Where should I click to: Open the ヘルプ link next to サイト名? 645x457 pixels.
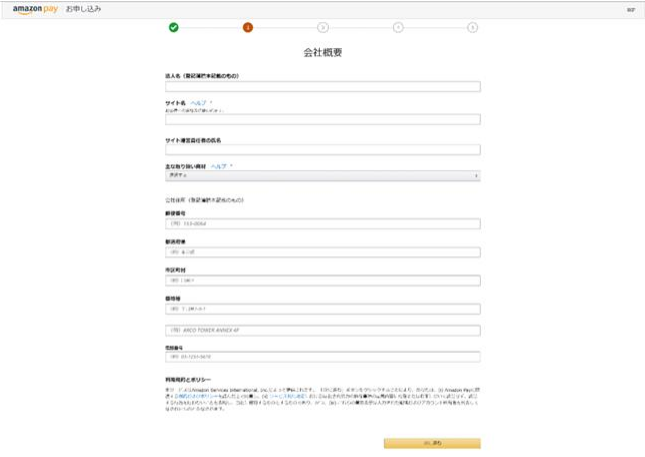tap(198, 103)
